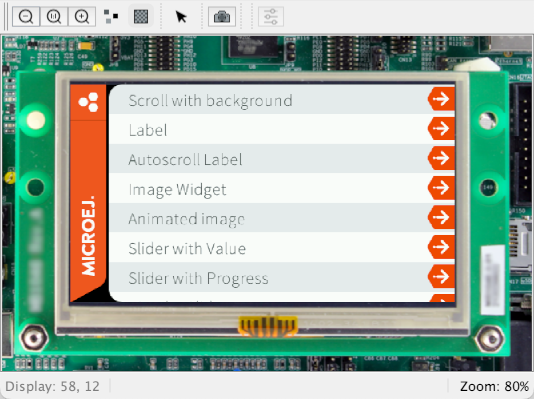Viewport: 534px width, 399px height.
Task: Click the MicroEJ honeycomb logo icon
Action: coord(88,102)
